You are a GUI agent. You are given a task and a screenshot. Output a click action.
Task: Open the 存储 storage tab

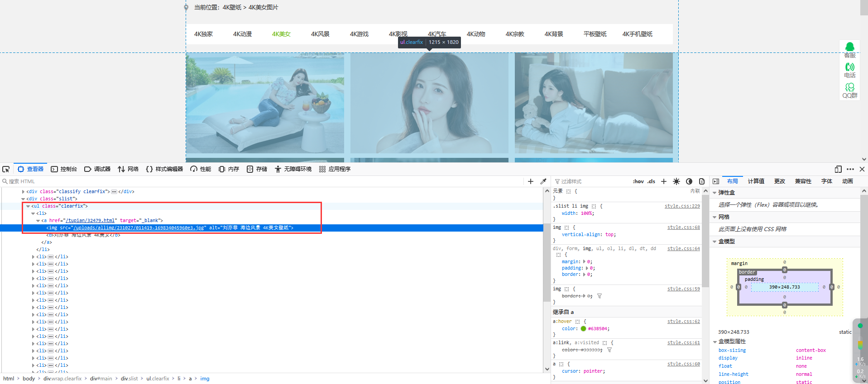coord(257,169)
